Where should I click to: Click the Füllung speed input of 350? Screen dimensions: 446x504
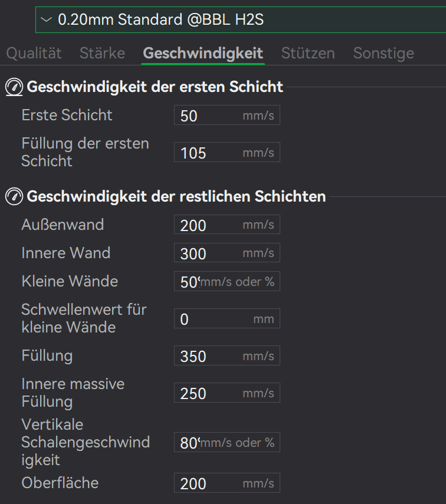tap(206, 356)
